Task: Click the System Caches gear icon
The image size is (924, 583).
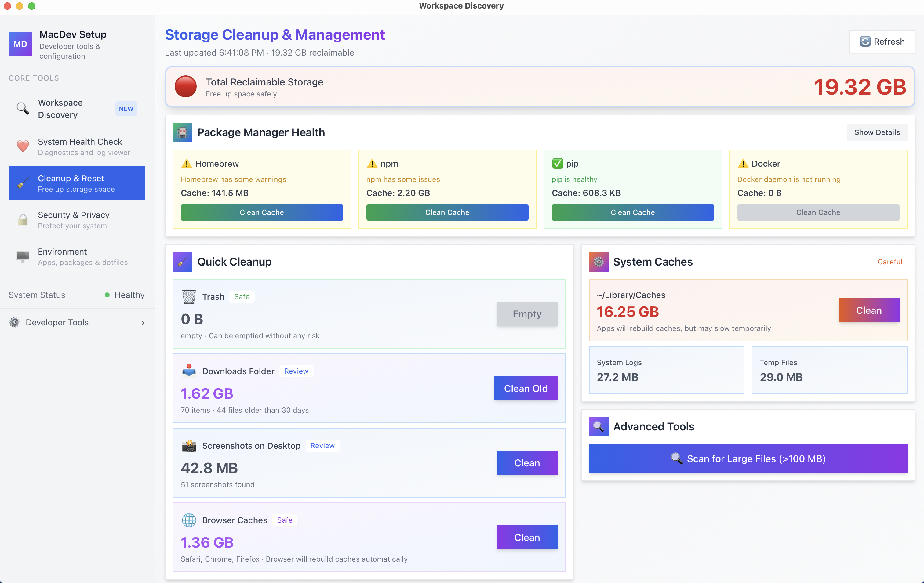Action: [x=598, y=262]
